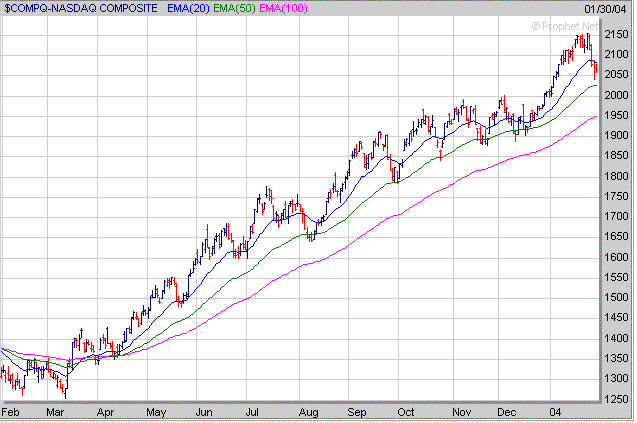Image resolution: width=637 pixels, height=423 pixels.
Task: Click the 1500 price axis label
Action: click(x=616, y=297)
